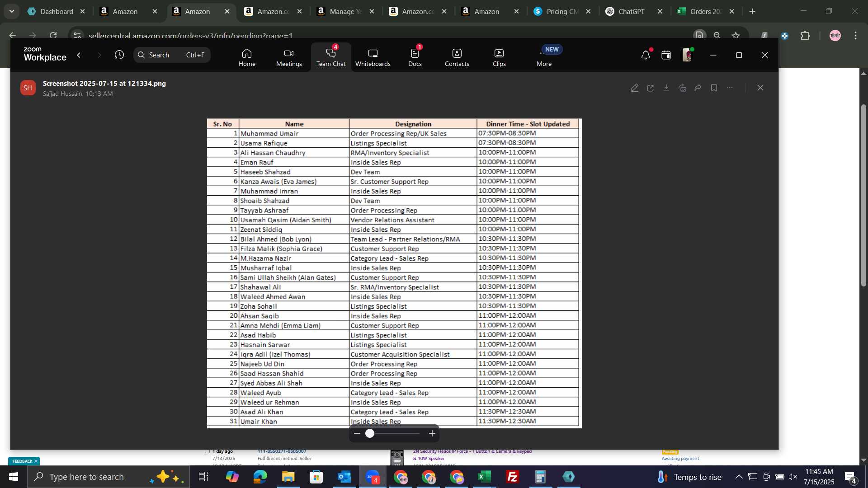This screenshot has height=488, width=868.
Task: Open the Windows Start menu
Action: coord(13,477)
